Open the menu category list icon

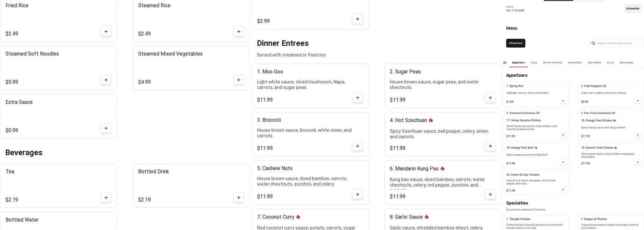[x=505, y=63]
